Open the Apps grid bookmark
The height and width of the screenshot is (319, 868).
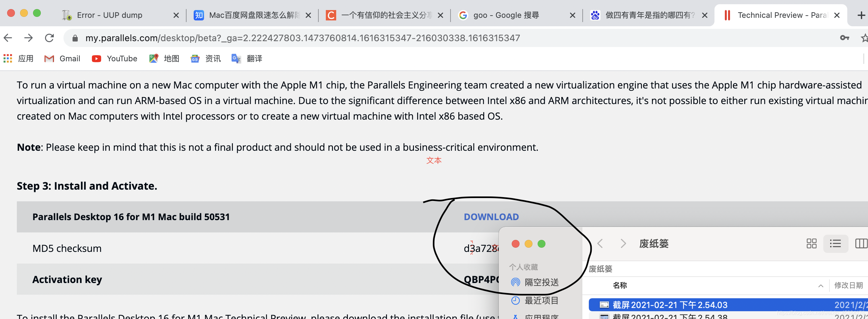pyautogui.click(x=18, y=58)
